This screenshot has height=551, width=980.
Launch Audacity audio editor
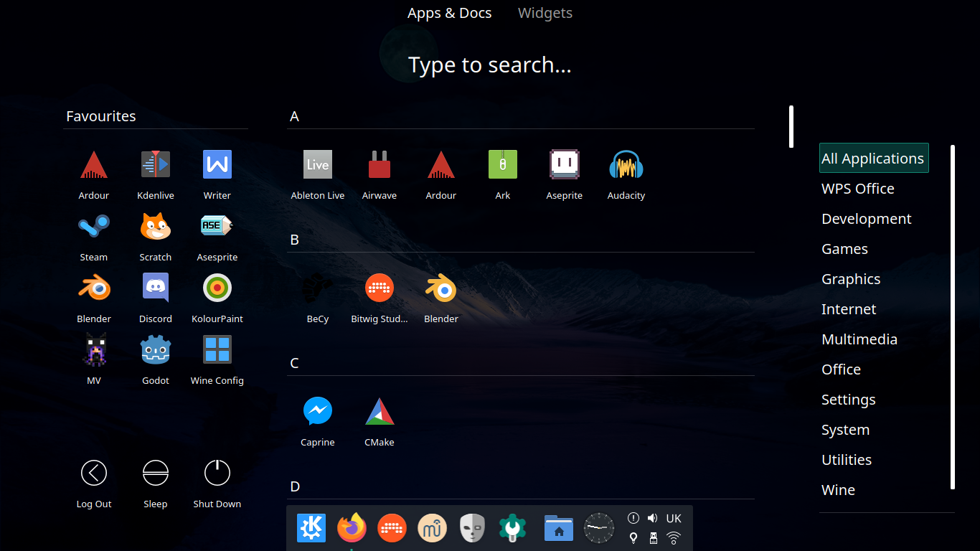pyautogui.click(x=626, y=174)
